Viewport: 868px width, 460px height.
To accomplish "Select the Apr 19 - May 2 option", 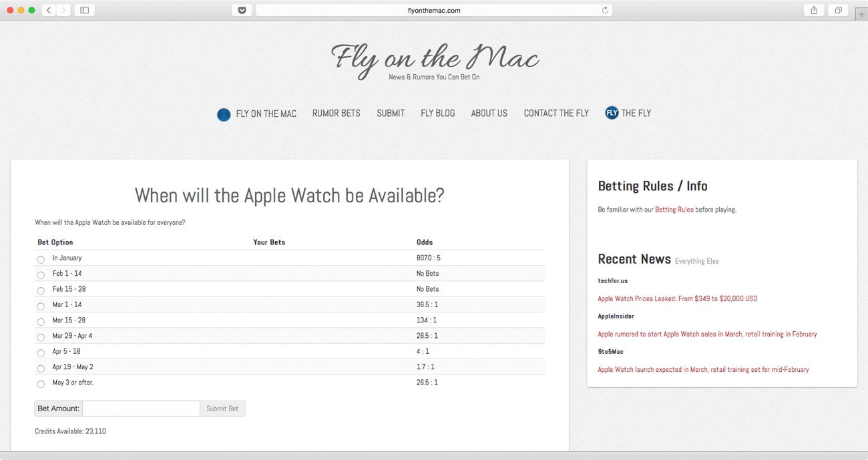I will pos(41,368).
